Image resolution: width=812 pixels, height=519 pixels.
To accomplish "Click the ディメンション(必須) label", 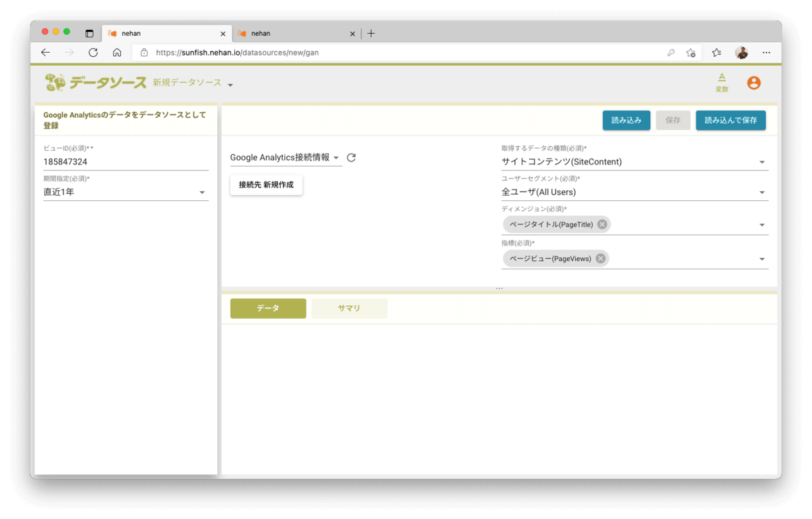I will [534, 209].
